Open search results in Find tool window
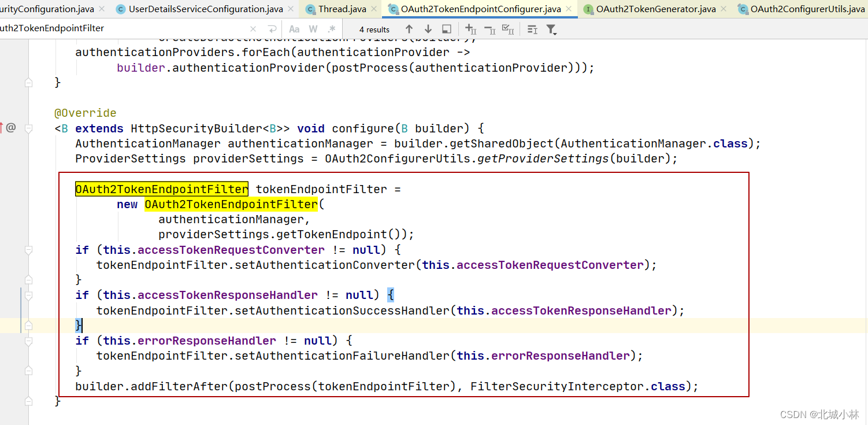 coord(447,29)
